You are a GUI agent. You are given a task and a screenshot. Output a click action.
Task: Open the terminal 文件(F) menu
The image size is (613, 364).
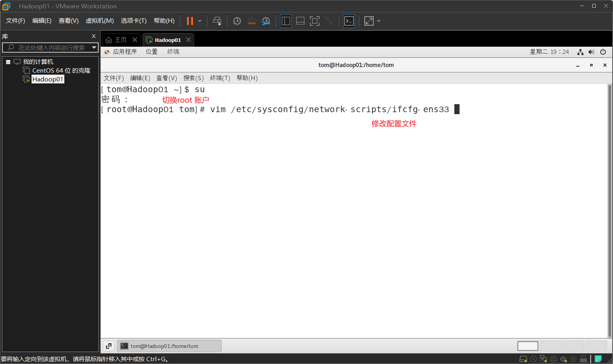tap(114, 78)
